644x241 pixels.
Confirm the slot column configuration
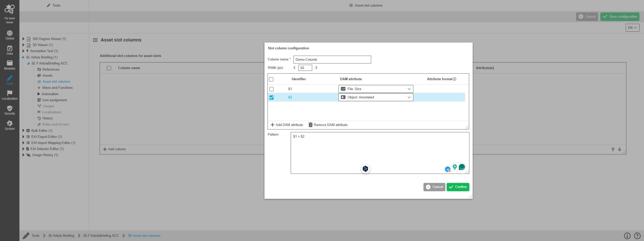(458, 187)
